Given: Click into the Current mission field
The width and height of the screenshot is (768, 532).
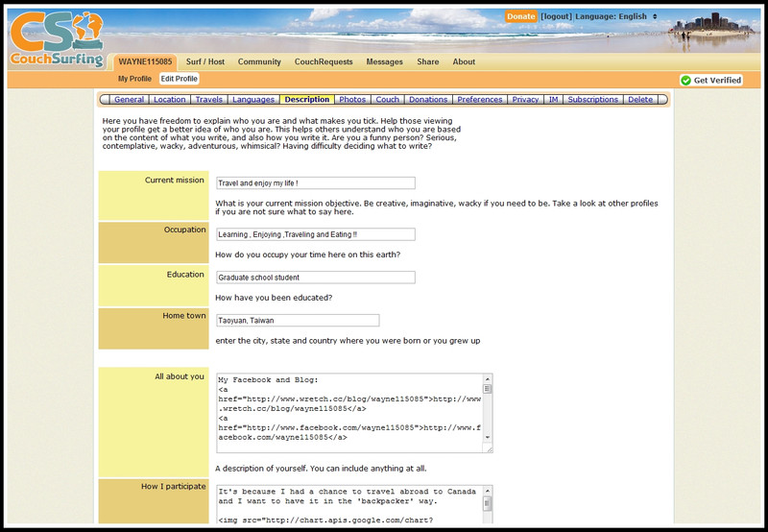Looking at the screenshot, I should point(316,183).
